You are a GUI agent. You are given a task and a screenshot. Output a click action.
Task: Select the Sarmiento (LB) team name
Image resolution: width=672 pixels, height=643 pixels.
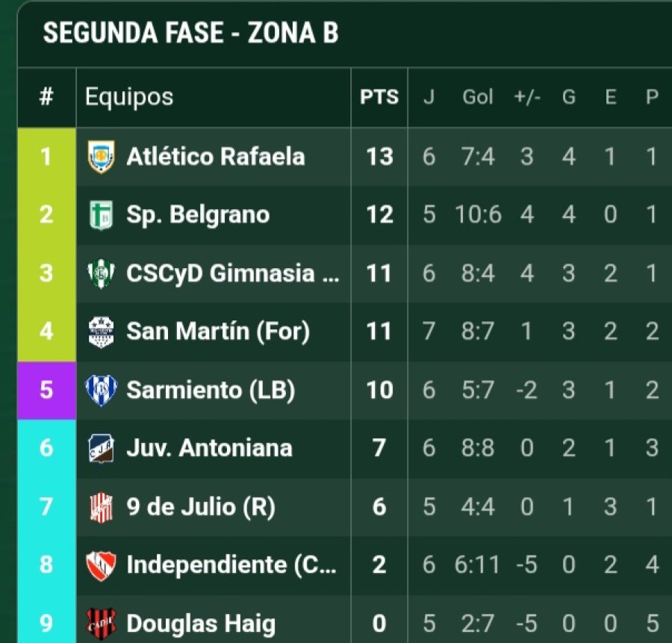(x=210, y=390)
